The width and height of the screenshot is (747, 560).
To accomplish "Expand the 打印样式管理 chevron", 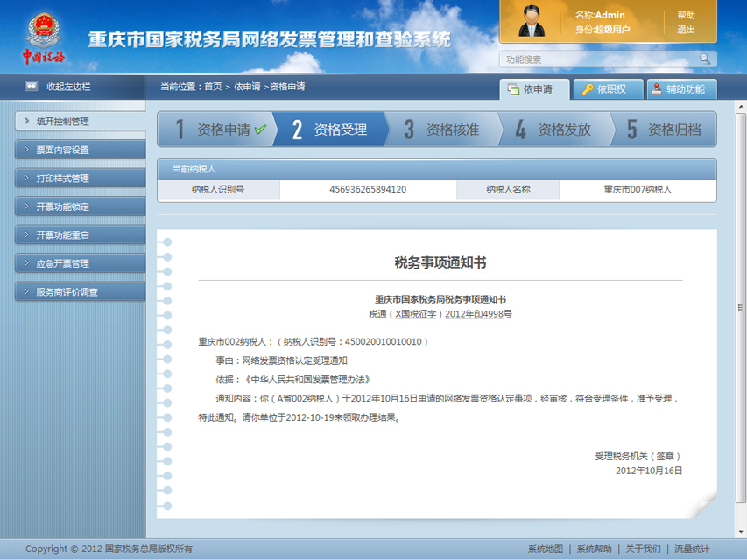I will (26, 178).
